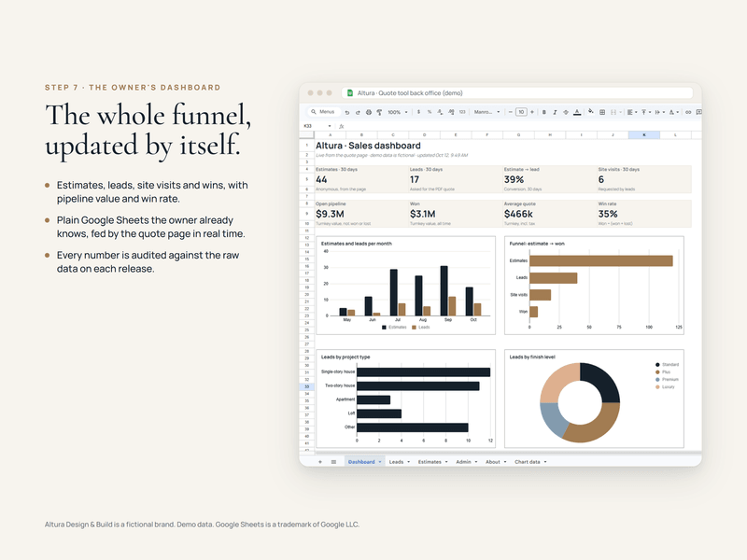Screen dimensions: 747x560
Task: Apply percent format icon
Action: click(x=430, y=112)
